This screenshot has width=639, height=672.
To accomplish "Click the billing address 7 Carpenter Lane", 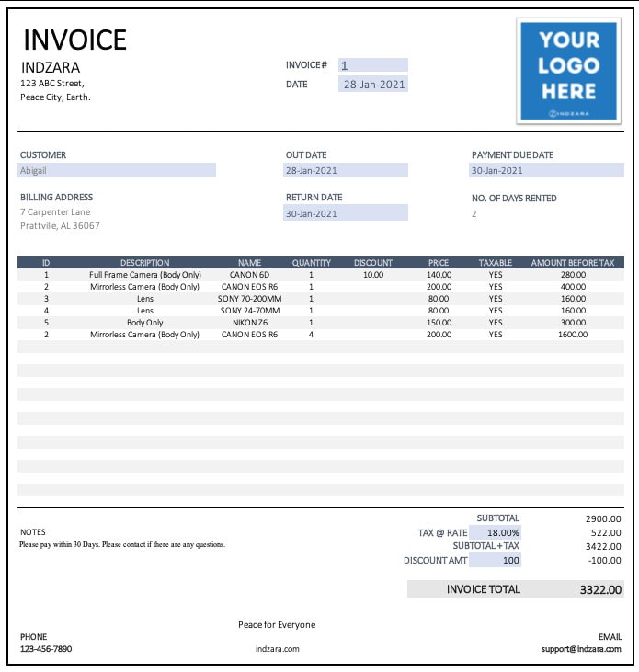I will tap(55, 211).
